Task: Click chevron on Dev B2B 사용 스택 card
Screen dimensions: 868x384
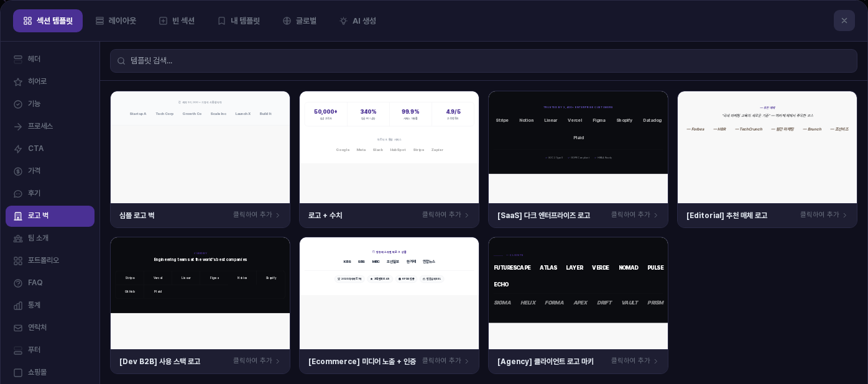Action: tap(278, 362)
